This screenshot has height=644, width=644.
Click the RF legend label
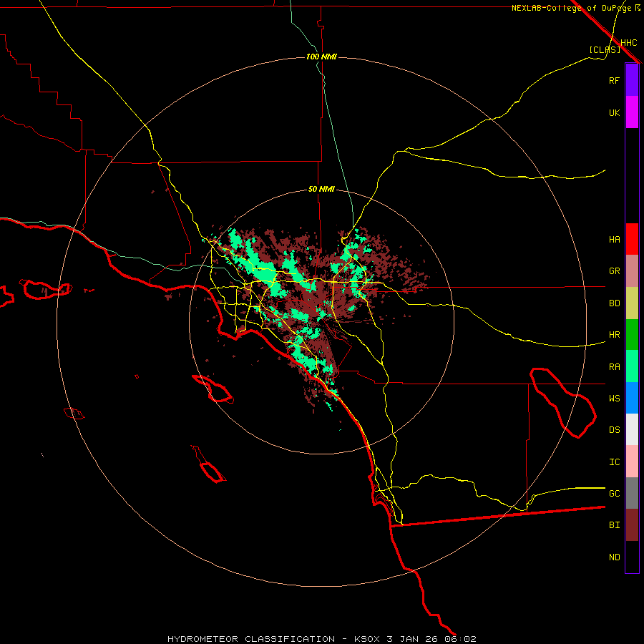click(x=614, y=80)
